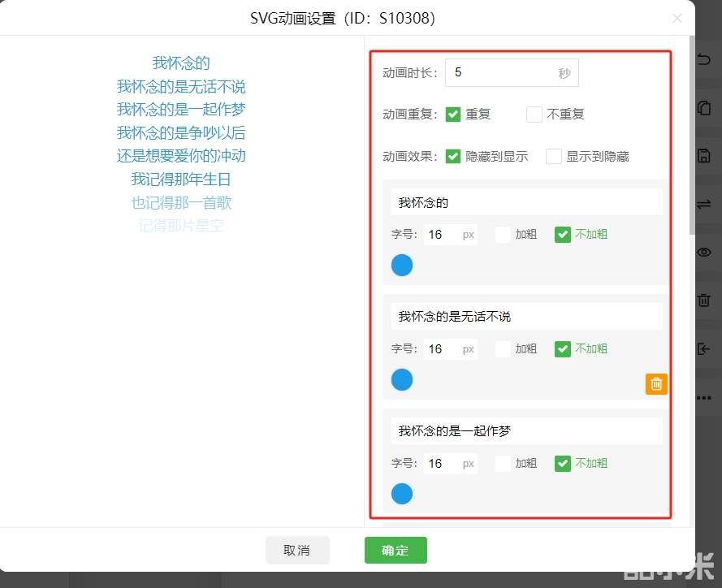Open color swatch for 我怀念的是一起作梦 line
Viewport: 722px width, 588px height.
coord(402,494)
